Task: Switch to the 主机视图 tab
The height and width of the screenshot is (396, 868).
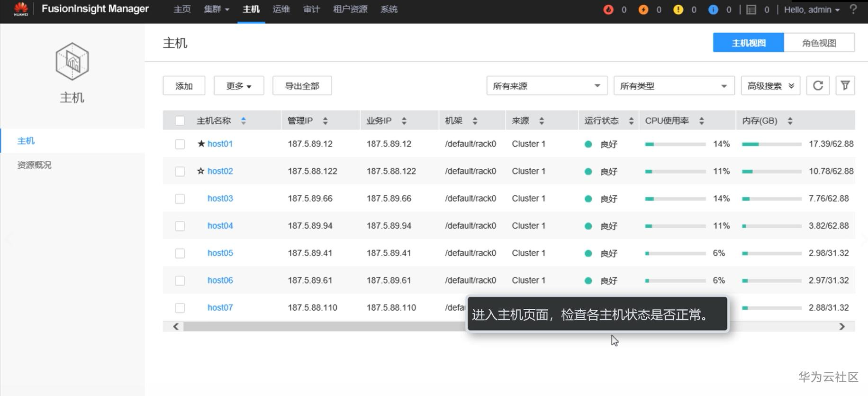Action: (x=749, y=43)
